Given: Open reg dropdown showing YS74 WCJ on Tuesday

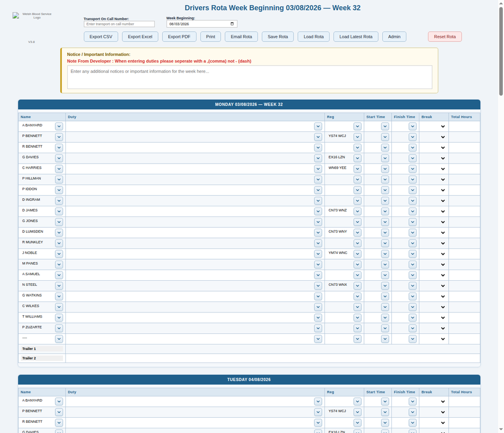Looking at the screenshot, I should click(x=357, y=412).
